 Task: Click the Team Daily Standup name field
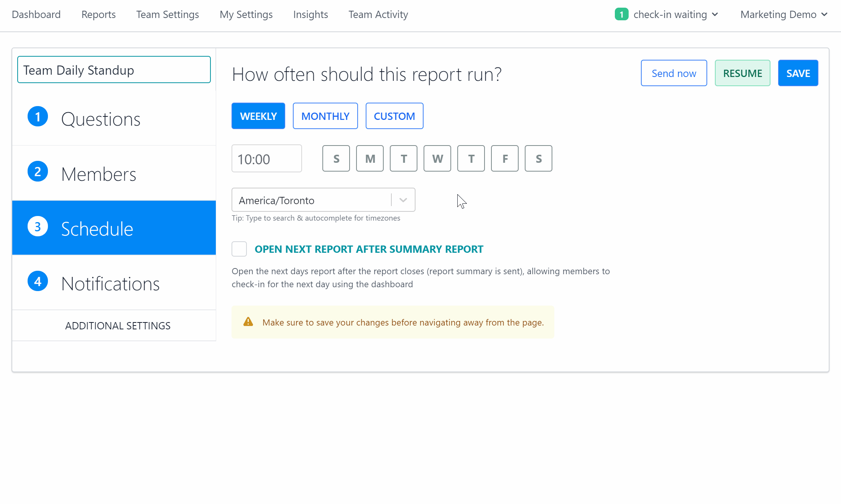tap(114, 69)
